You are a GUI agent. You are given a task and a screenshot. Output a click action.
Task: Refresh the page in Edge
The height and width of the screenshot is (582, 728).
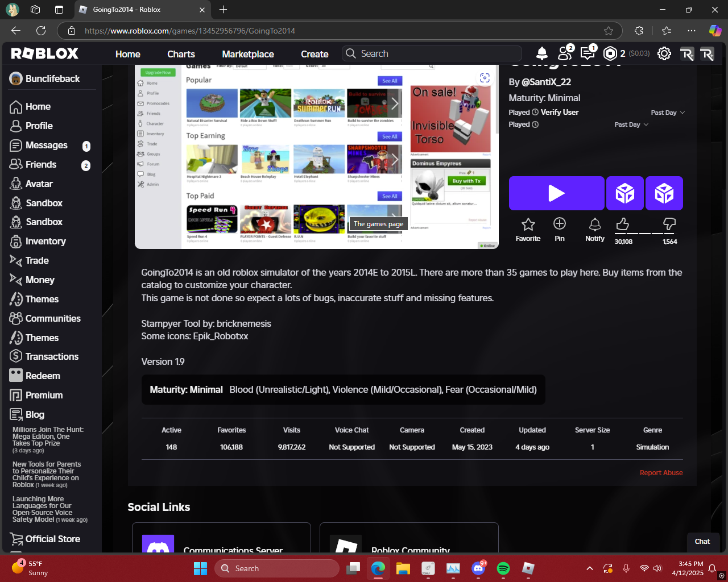tap(41, 31)
